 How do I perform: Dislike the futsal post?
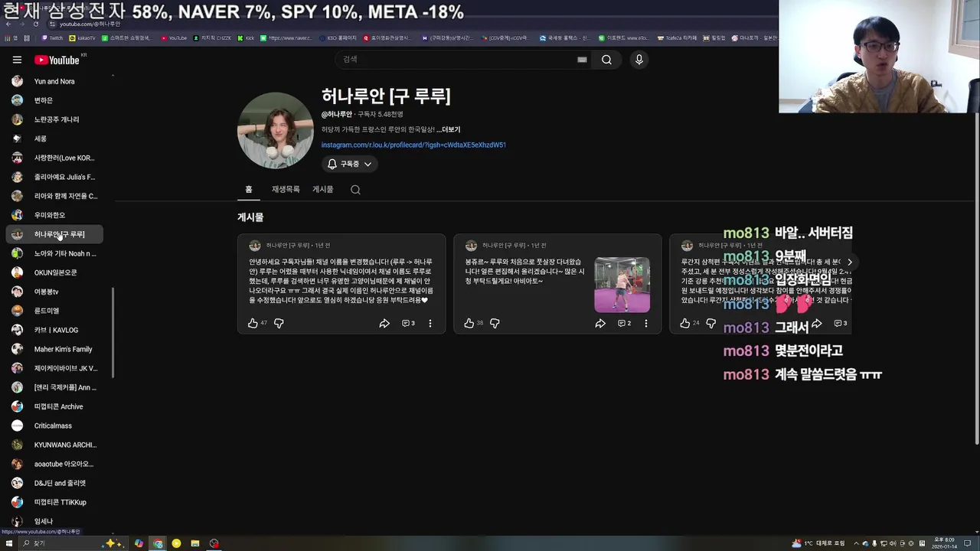pyautogui.click(x=495, y=324)
